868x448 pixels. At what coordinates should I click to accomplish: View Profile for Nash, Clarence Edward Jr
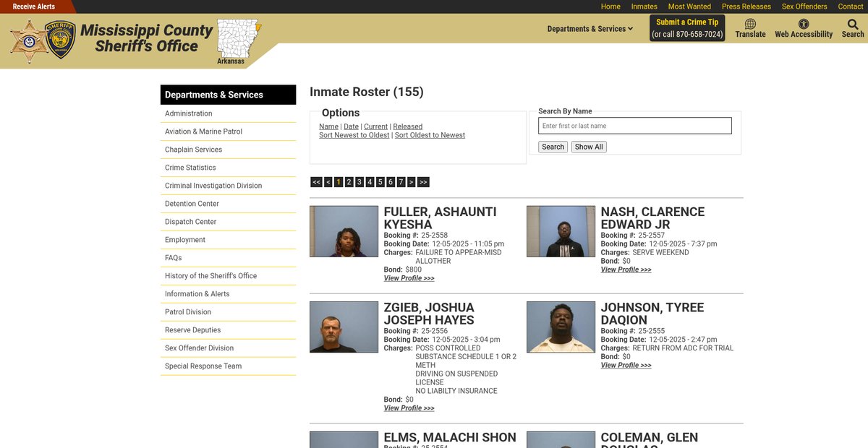[626, 270]
